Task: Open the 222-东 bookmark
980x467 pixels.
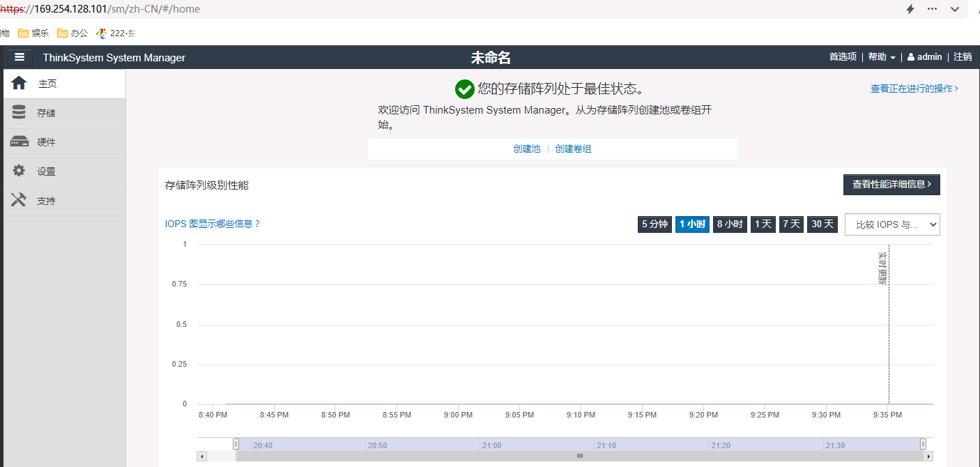Action: pyautogui.click(x=116, y=33)
